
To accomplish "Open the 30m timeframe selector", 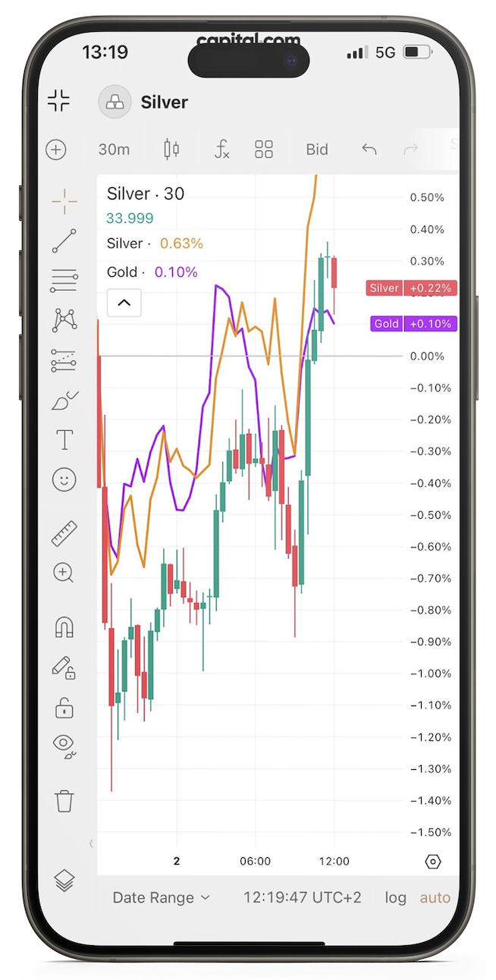I will coord(114,149).
